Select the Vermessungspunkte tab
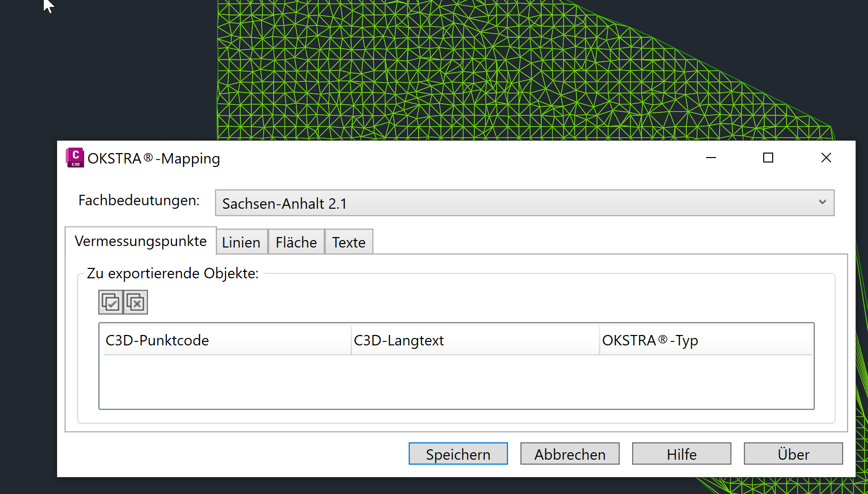Screen dimensions: 868x494 click(141, 241)
